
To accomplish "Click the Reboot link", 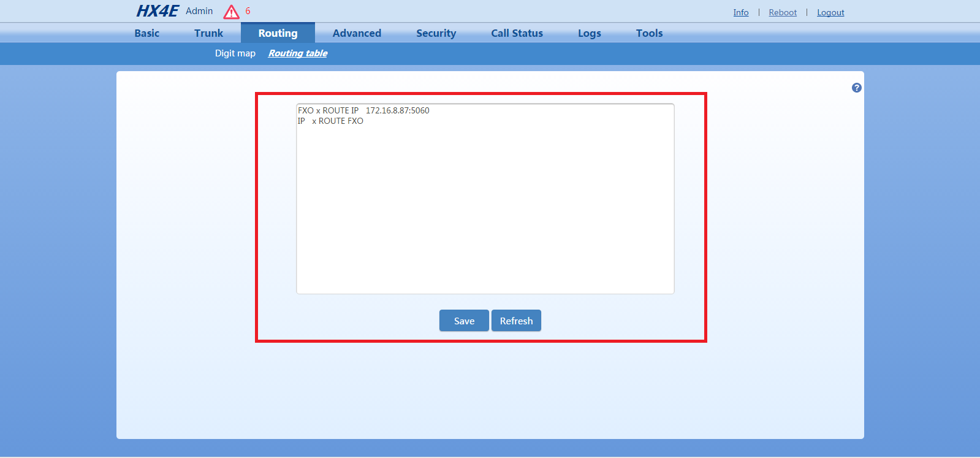I will point(783,12).
